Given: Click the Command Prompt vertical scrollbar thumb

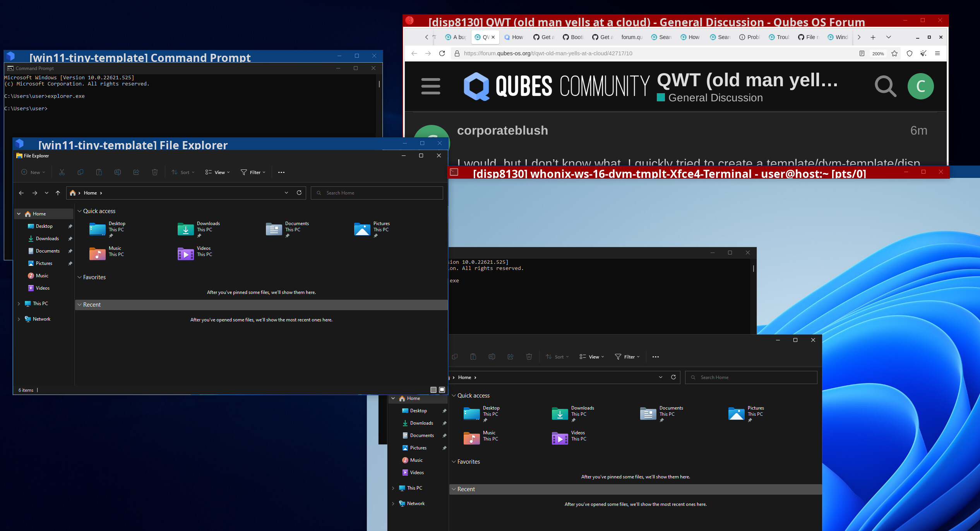Looking at the screenshot, I should [x=379, y=84].
